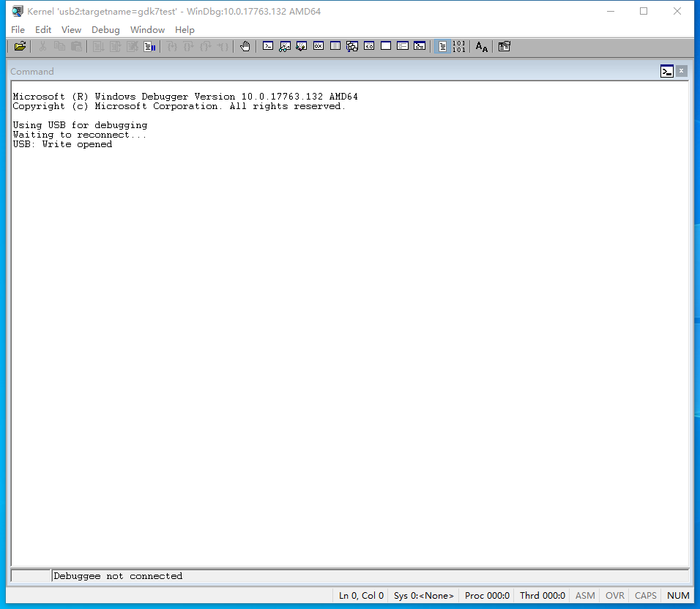Click the Run to Cursor toolbar icon
The height and width of the screenshot is (609, 700).
point(223,46)
